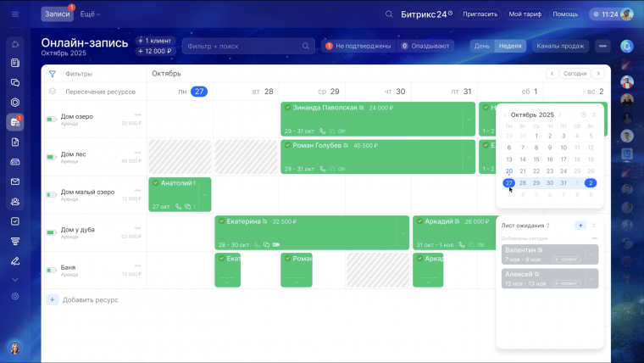Switch to the День view tab

[x=482, y=46]
